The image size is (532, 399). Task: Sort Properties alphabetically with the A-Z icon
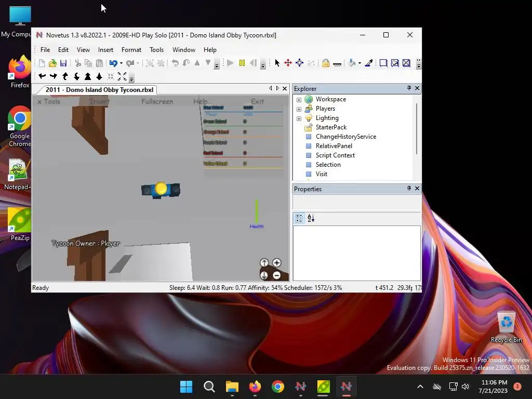coord(311,218)
